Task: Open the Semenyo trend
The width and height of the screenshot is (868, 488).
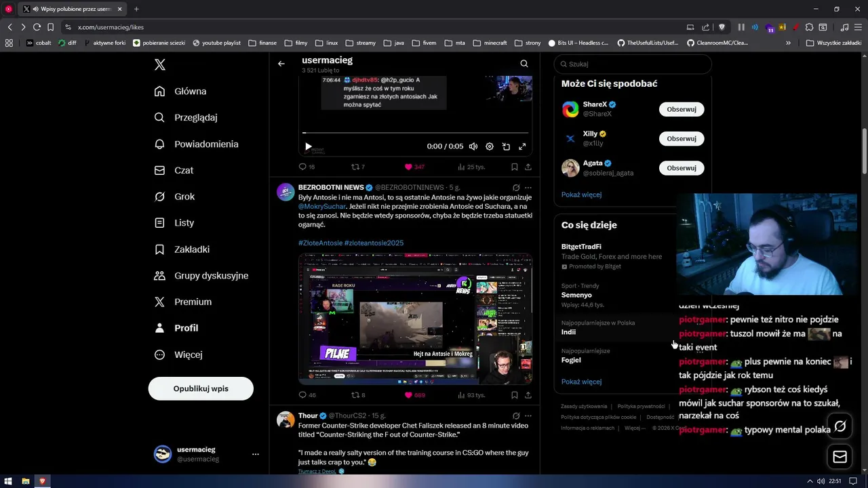Action: 576,295
